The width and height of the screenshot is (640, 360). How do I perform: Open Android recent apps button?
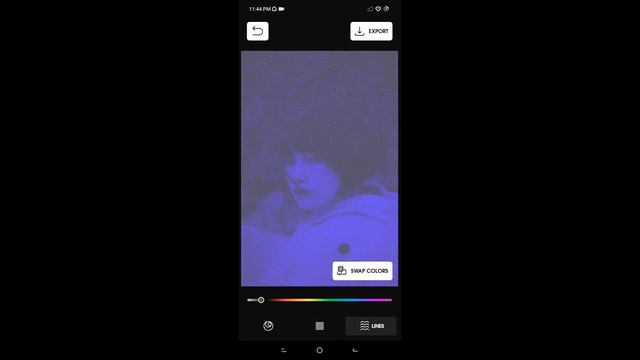click(284, 350)
